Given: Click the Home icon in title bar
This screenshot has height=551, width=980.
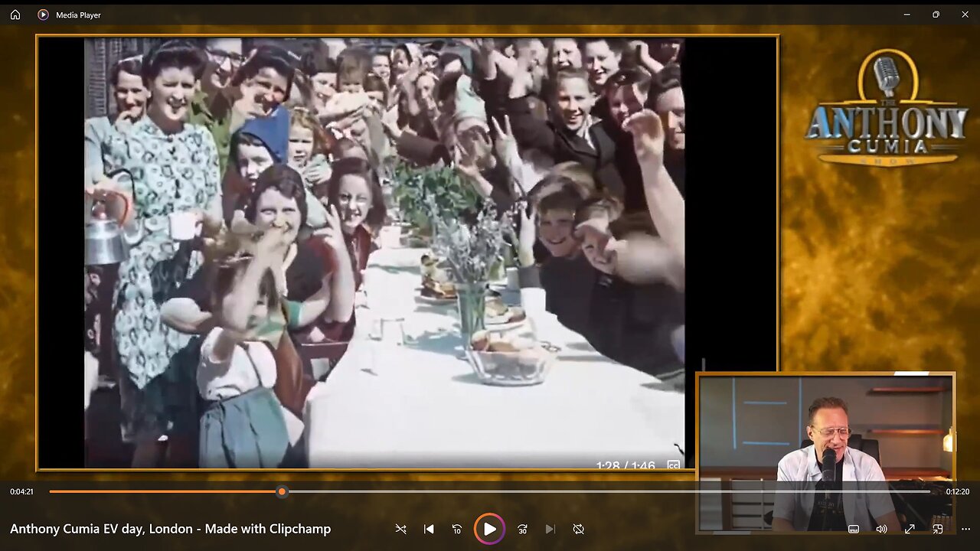Looking at the screenshot, I should pyautogui.click(x=15, y=15).
